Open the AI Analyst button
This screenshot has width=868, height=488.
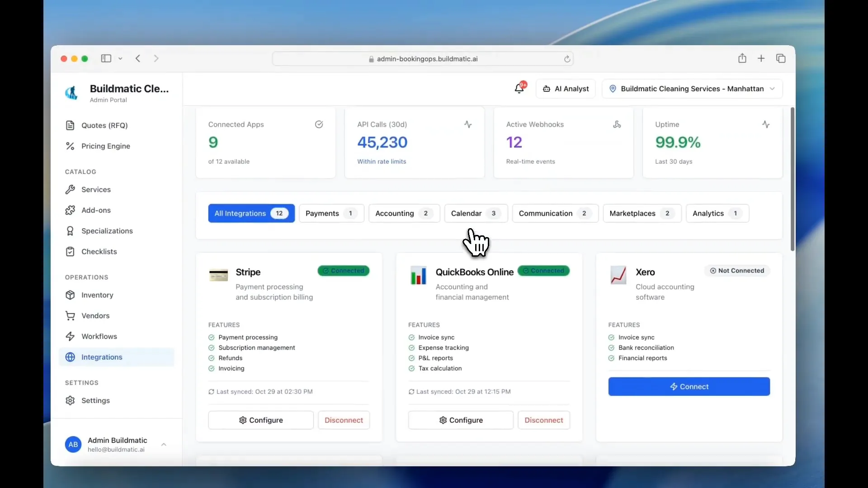[566, 89]
